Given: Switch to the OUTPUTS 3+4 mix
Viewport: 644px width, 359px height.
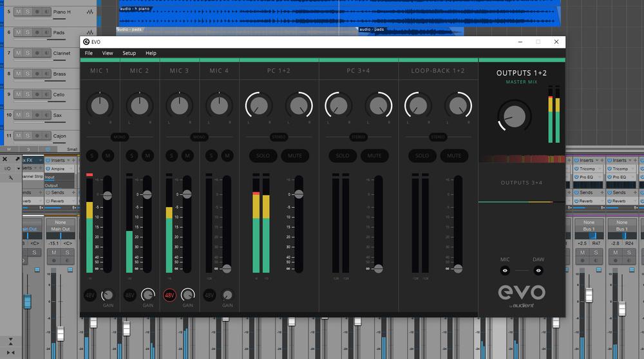Looking at the screenshot, I should pos(522,183).
